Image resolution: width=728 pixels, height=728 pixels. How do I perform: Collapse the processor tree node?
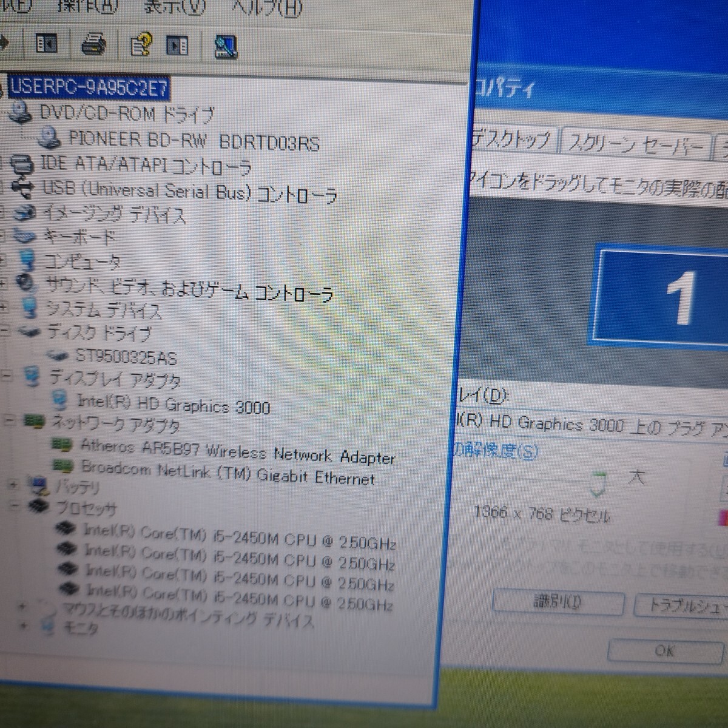[x=15, y=505]
